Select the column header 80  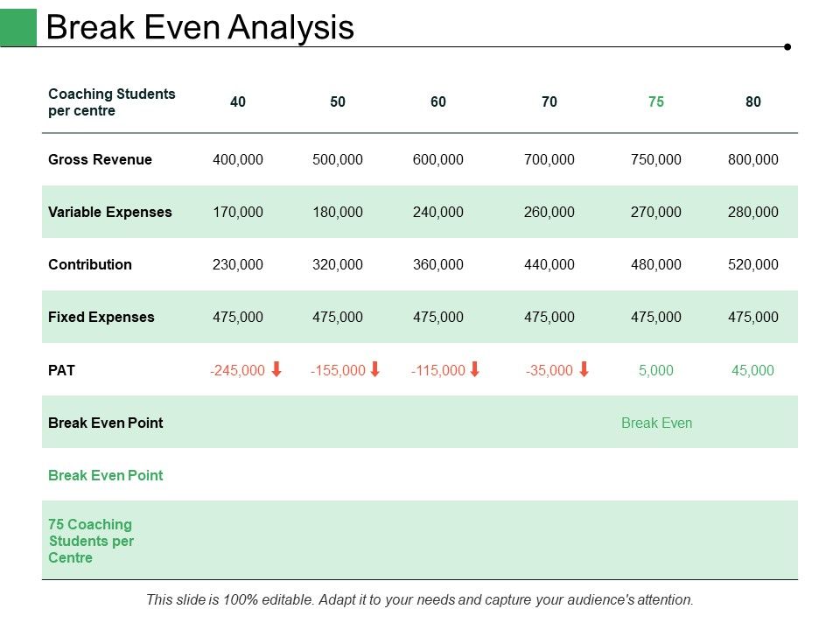click(x=752, y=101)
